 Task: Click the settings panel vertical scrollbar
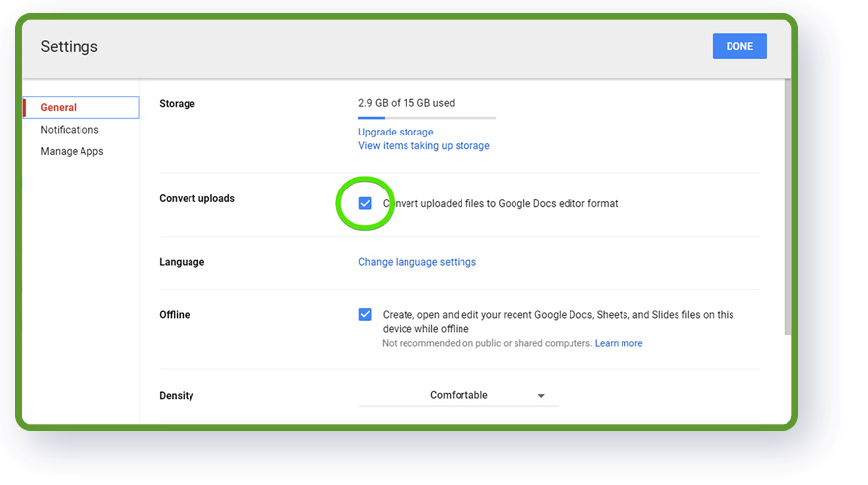coord(787,206)
